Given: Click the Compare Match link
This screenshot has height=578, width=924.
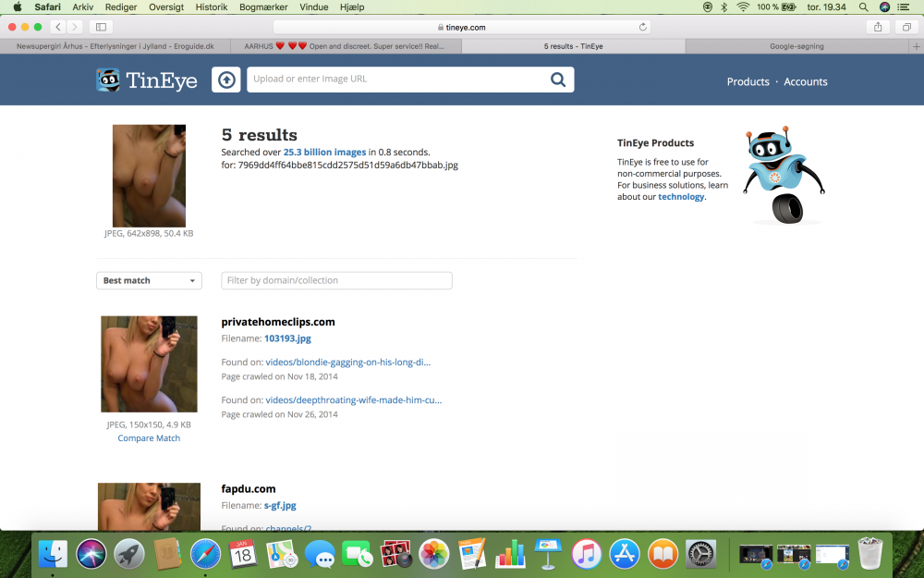Looking at the screenshot, I should [x=149, y=438].
